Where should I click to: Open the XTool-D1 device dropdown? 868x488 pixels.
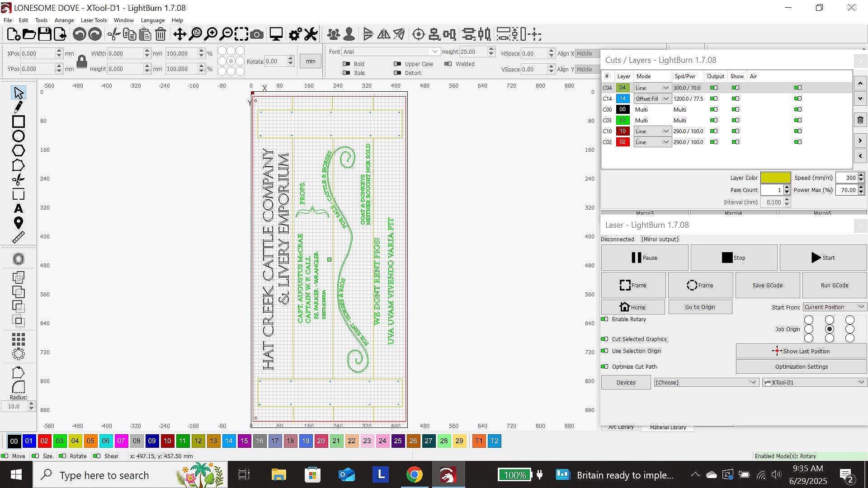pos(814,383)
